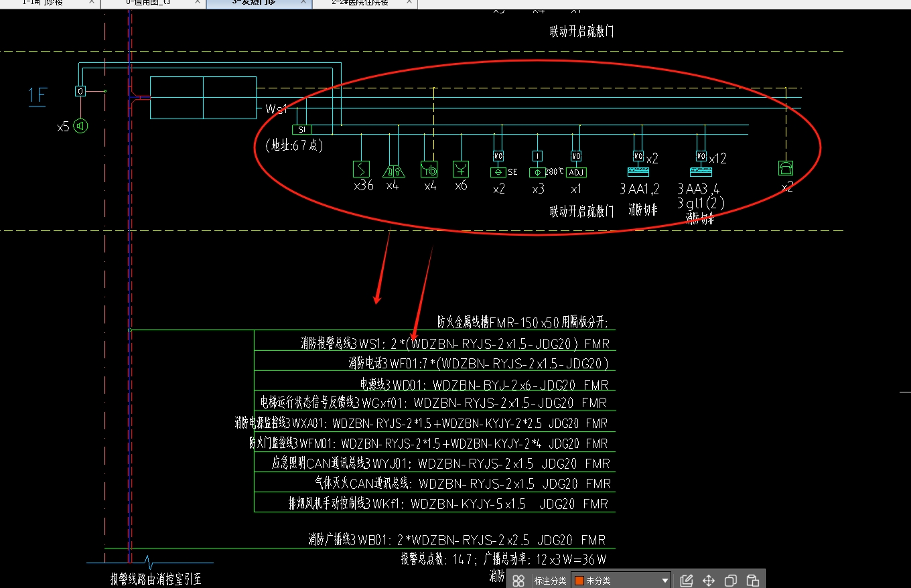Click the 3gl1(2) label
This screenshot has width=911, height=588.
pos(701,204)
